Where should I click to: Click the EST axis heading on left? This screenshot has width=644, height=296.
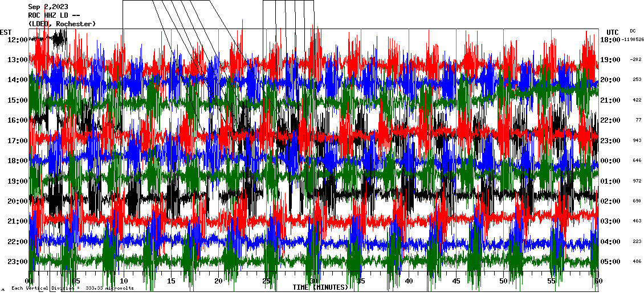pyautogui.click(x=6, y=32)
